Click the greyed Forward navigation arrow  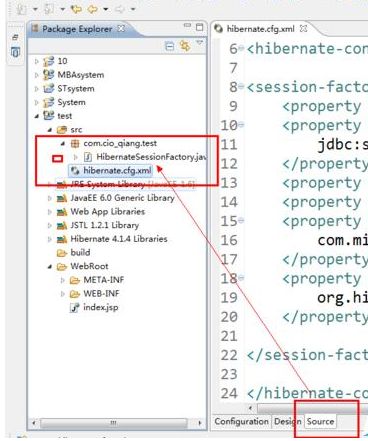[120, 9]
